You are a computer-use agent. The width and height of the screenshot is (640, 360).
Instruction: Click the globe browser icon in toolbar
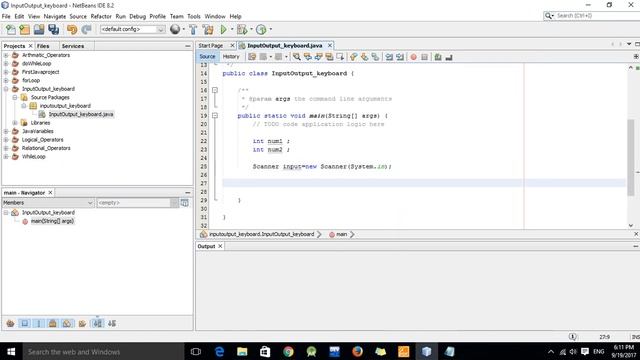click(175, 29)
